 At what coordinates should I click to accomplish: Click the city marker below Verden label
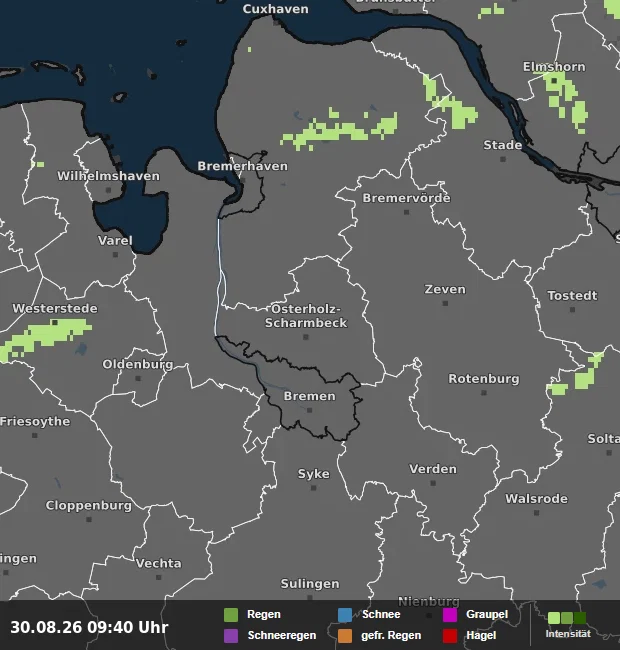433,483
